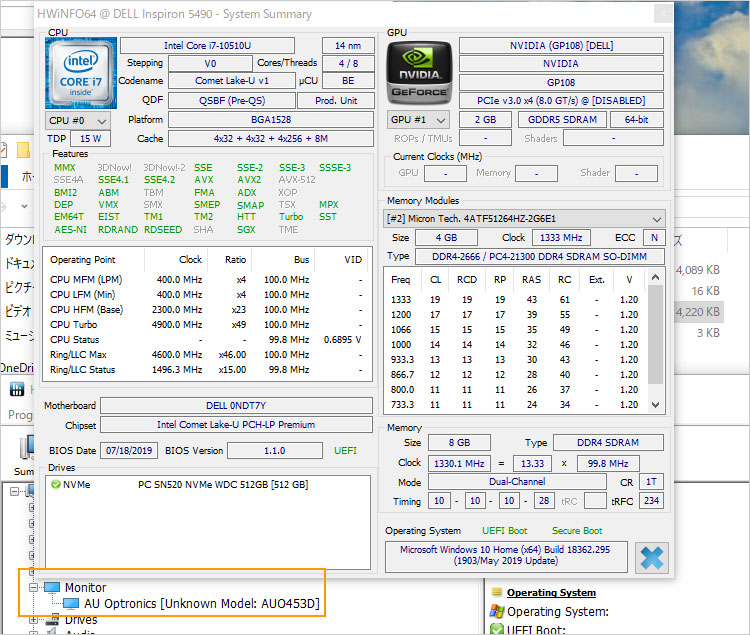Image resolution: width=750 pixels, height=635 pixels.
Task: Click the Ring/LLC Max row label
Action: pyautogui.click(x=78, y=355)
